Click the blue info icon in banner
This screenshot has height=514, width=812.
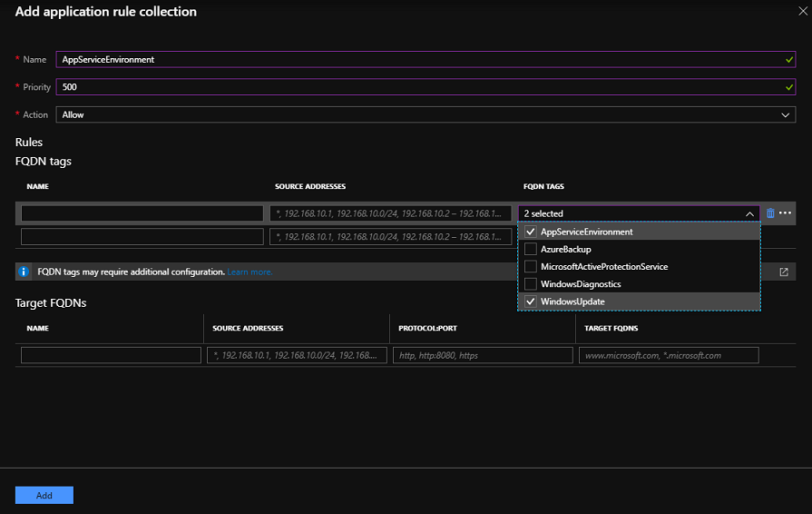(24, 272)
